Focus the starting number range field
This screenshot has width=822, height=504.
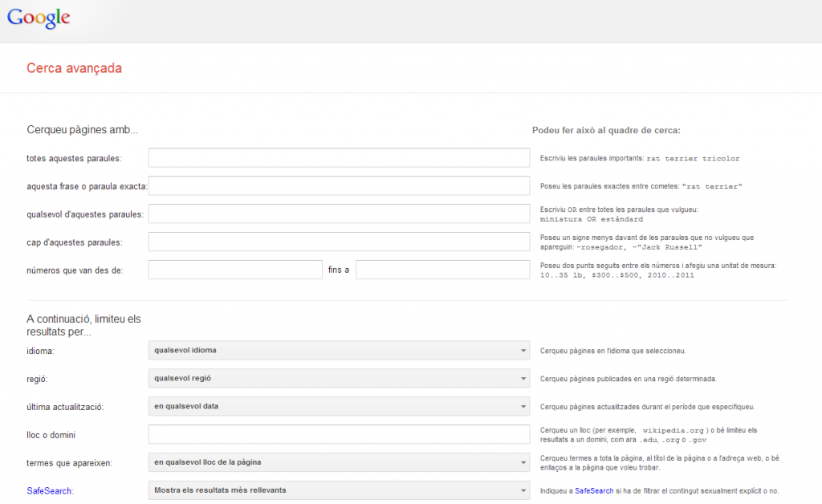[x=234, y=270]
